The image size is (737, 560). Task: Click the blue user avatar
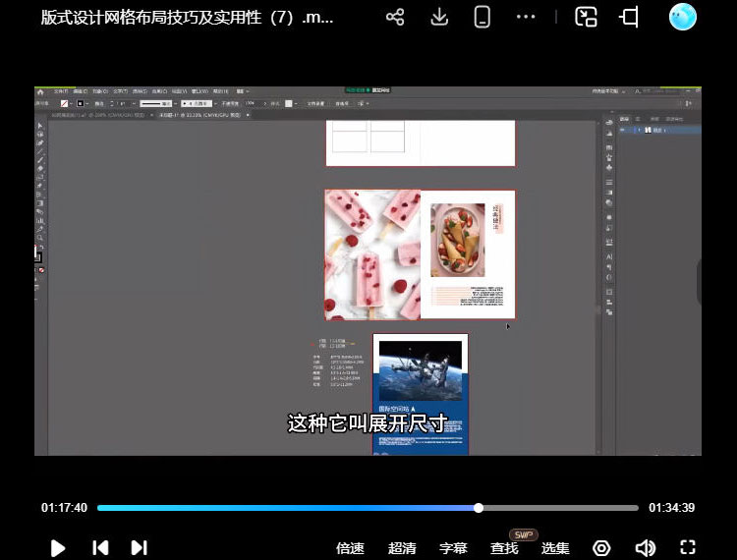click(x=682, y=17)
